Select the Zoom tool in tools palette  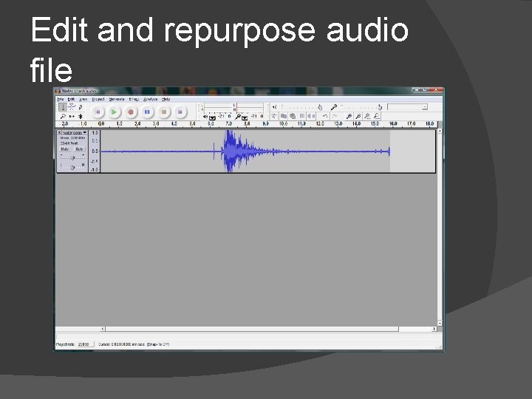point(63,116)
